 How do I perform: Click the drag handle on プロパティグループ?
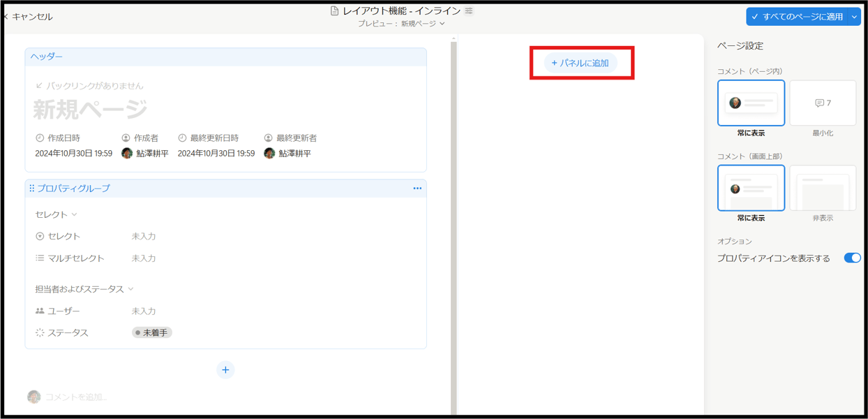pyautogui.click(x=31, y=188)
